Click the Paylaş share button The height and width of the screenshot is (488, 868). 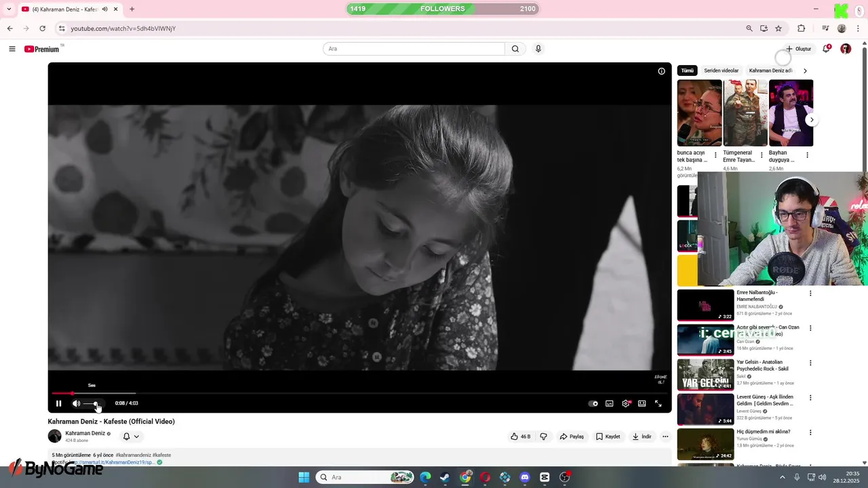point(572,436)
